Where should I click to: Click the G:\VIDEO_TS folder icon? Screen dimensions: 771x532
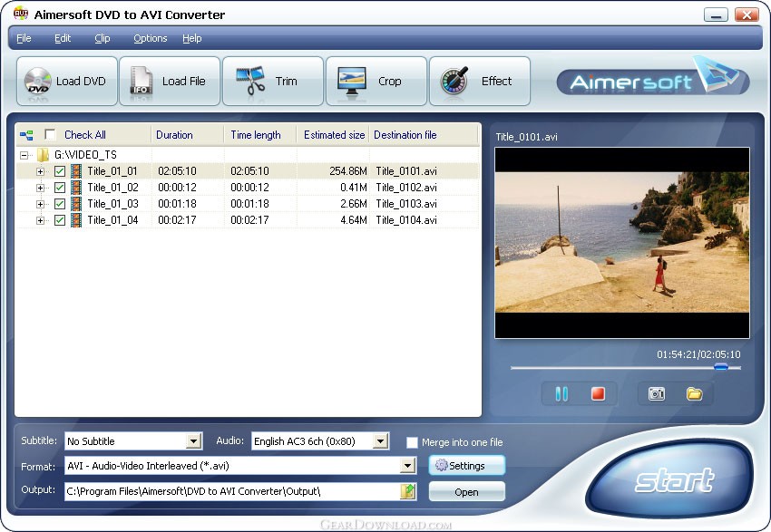click(x=43, y=155)
